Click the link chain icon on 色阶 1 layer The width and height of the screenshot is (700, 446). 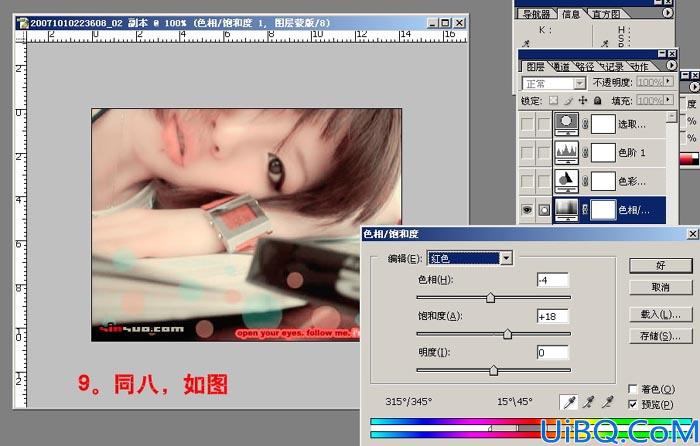pyautogui.click(x=585, y=153)
